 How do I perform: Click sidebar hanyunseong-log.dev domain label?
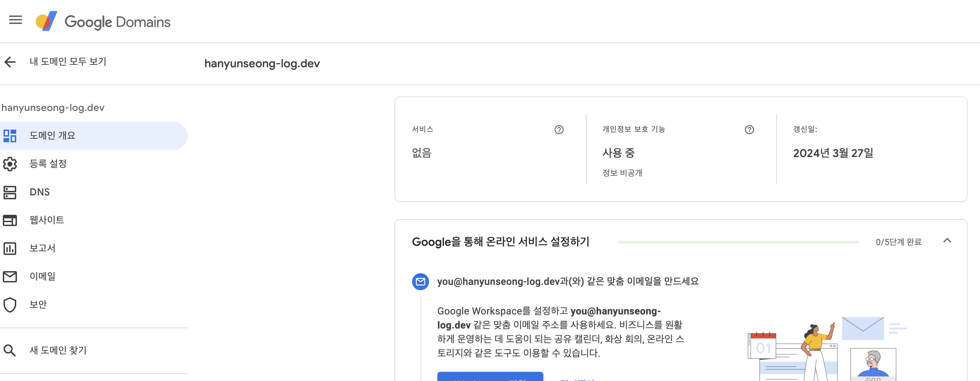(53, 108)
